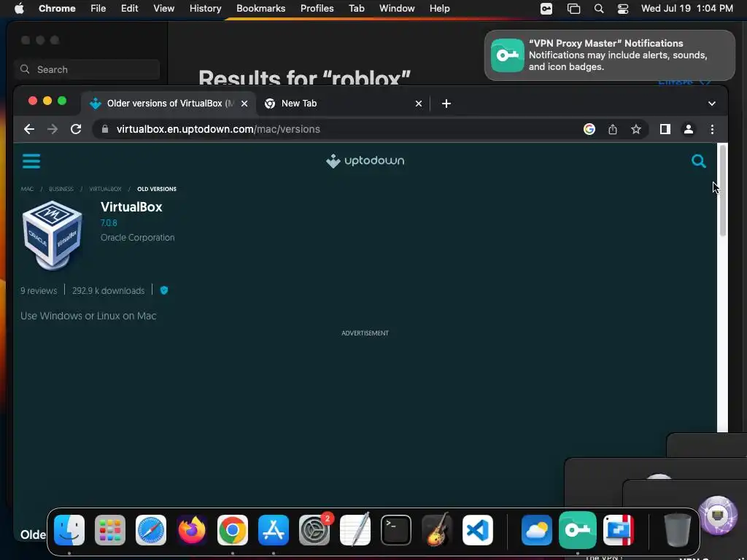The image size is (747, 560).
Task: Reload the page with refresh icon
Action: [76, 129]
